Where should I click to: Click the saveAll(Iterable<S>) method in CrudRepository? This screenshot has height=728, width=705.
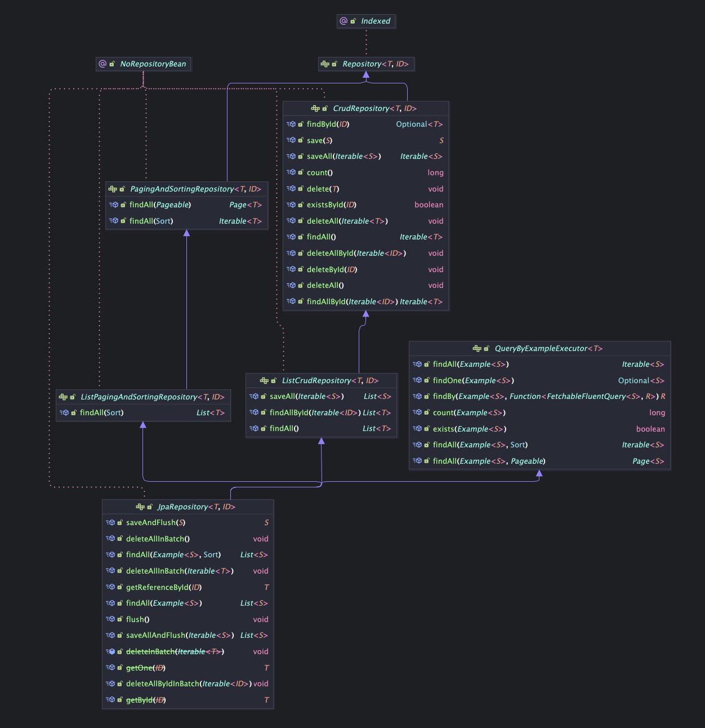click(x=366, y=156)
